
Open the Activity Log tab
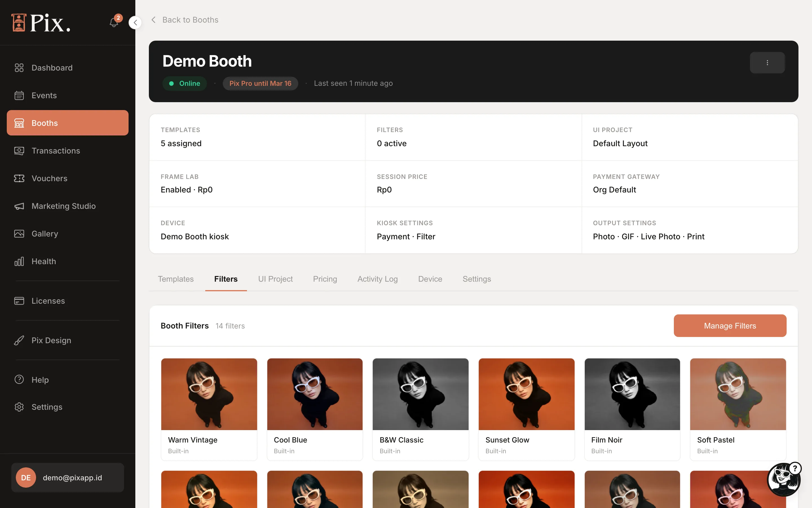click(x=378, y=279)
